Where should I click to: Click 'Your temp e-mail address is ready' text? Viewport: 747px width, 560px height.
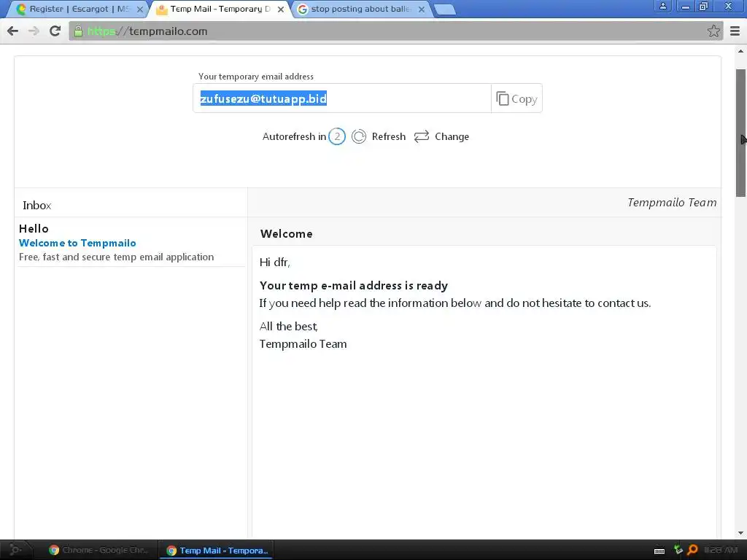click(x=354, y=286)
